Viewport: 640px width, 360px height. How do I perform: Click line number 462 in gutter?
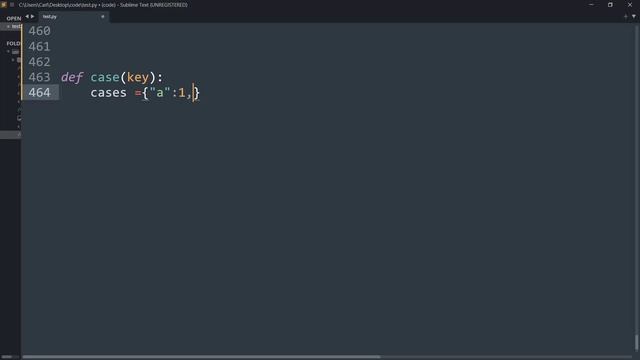39,62
